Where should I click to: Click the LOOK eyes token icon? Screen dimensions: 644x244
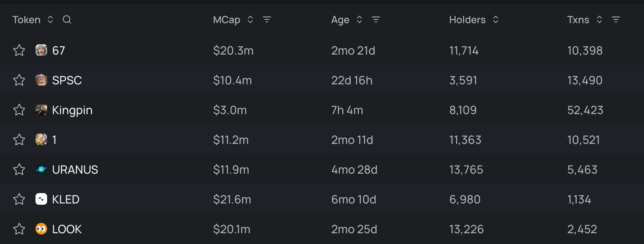tap(41, 229)
